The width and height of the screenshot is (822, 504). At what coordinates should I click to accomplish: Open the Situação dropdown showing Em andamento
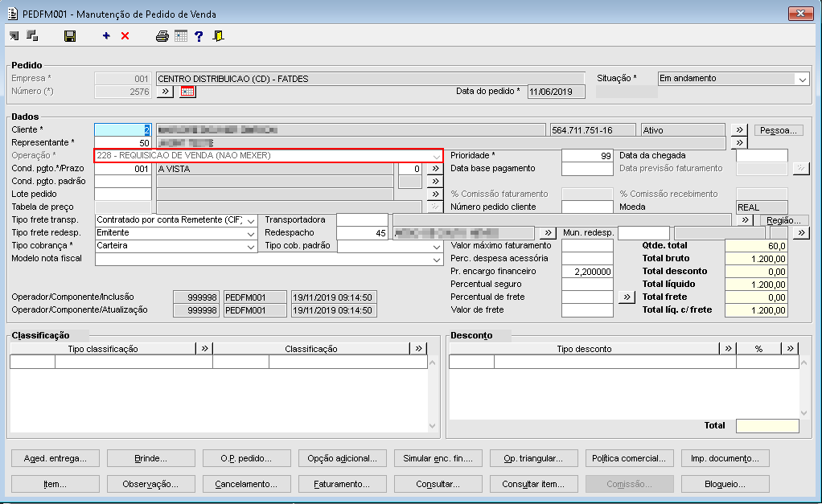click(x=802, y=79)
